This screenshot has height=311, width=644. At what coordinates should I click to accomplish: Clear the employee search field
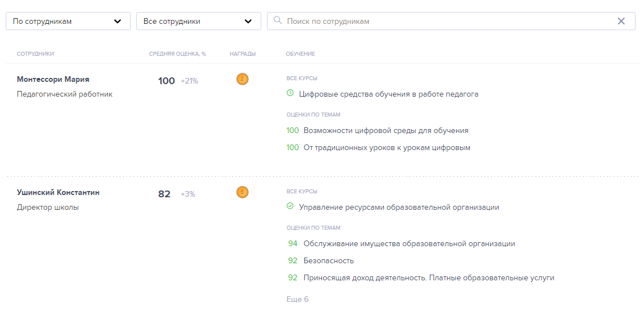pos(621,21)
